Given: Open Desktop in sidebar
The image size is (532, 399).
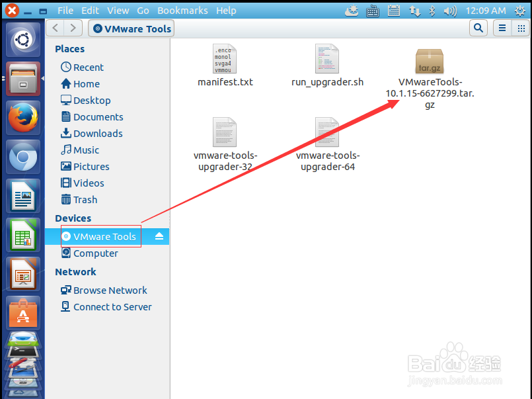Looking at the screenshot, I should pyautogui.click(x=85, y=101).
